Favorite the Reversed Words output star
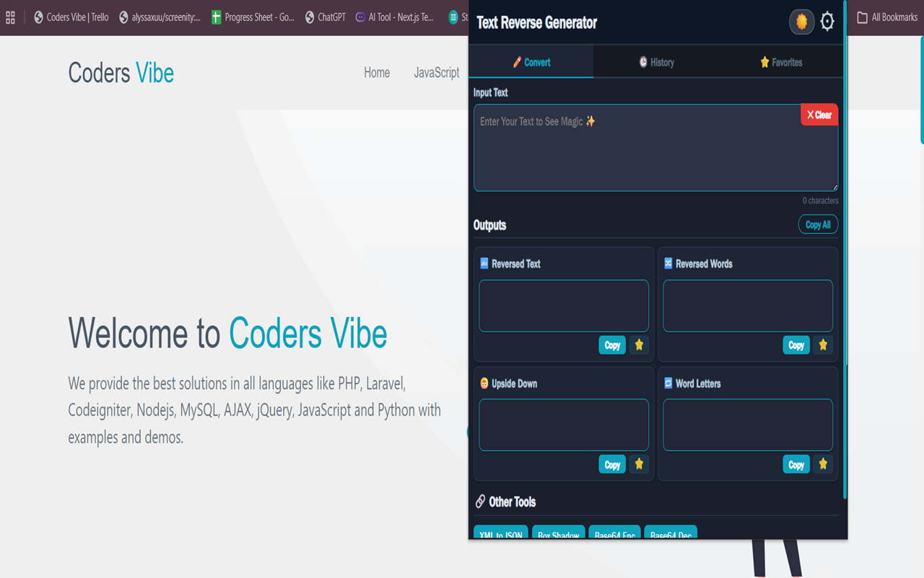924x578 pixels. tap(823, 345)
